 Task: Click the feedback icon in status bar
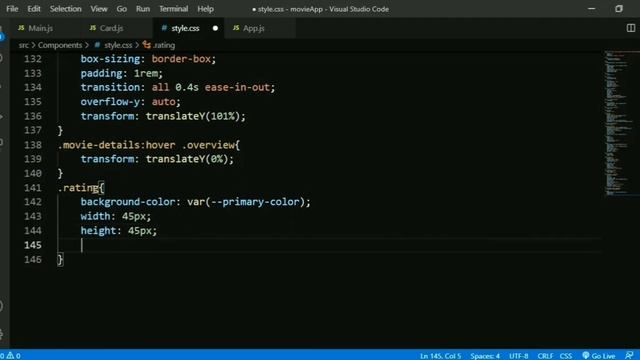pyautogui.click(x=629, y=356)
